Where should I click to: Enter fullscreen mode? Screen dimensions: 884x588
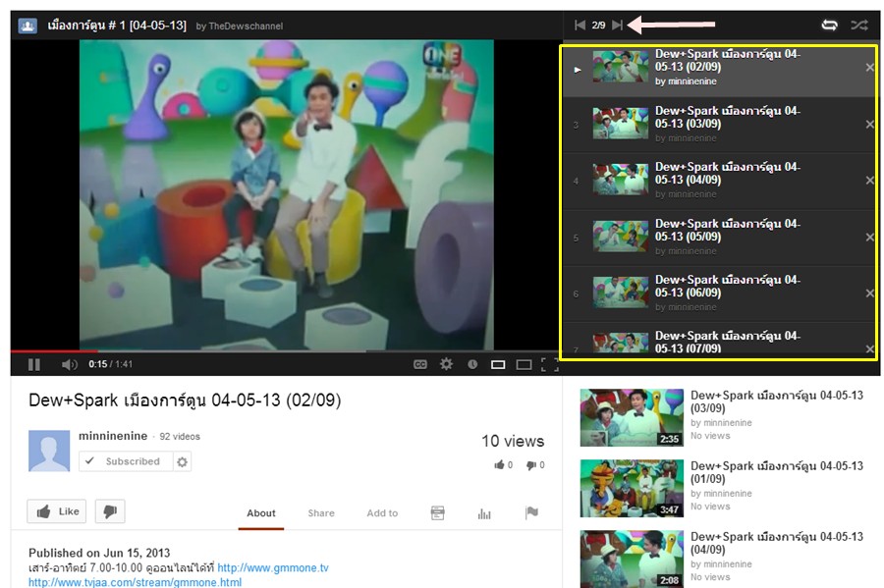coord(549,365)
